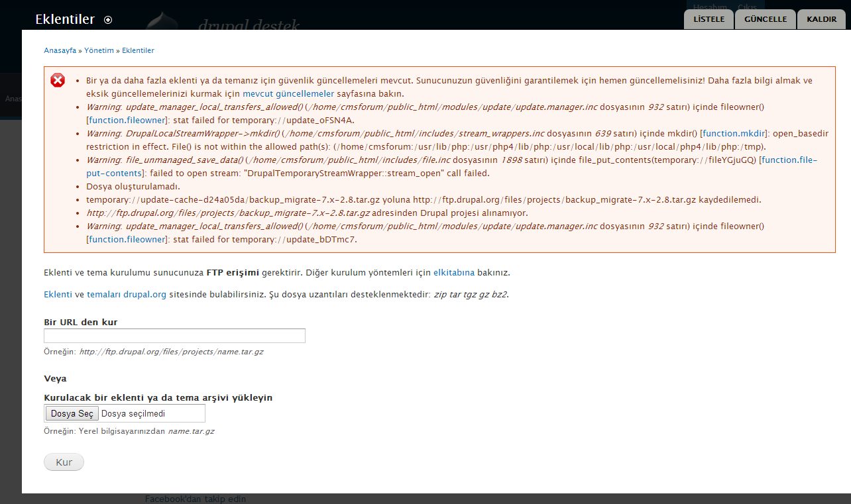Visit the drupal.org link
This screenshot has height=504, width=851.
(144, 294)
